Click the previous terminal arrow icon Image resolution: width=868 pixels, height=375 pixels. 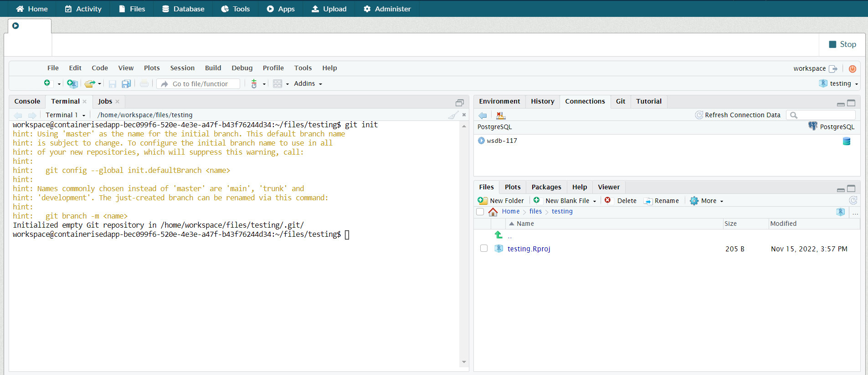(x=18, y=115)
